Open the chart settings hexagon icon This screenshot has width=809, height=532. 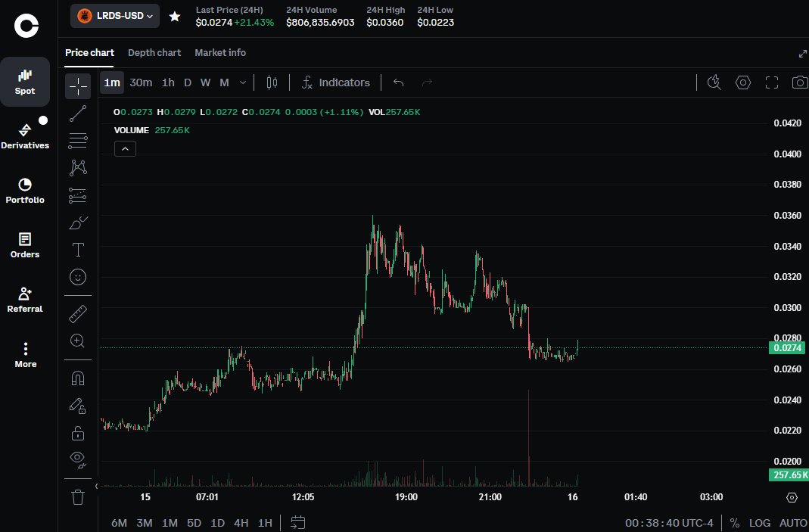[x=743, y=82]
